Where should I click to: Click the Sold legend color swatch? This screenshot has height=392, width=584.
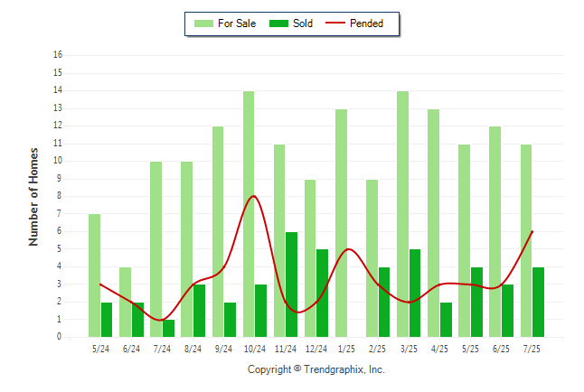point(278,23)
